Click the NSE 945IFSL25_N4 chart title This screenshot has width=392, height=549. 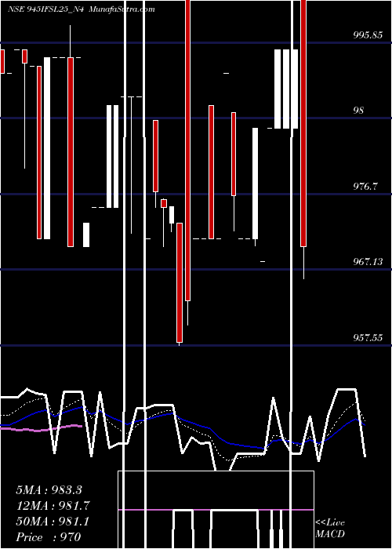(x=45, y=9)
